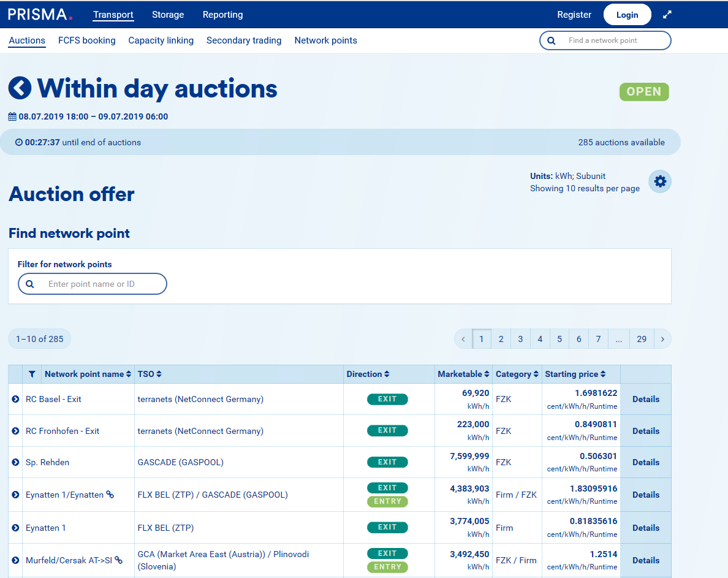
Task: Click the fullscreen expand icon in header
Action: tap(667, 15)
